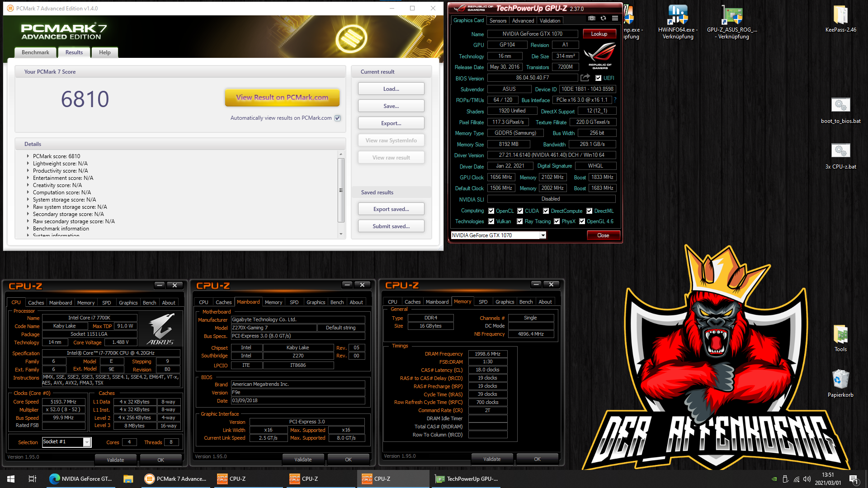Switch to the Sensors tab in GPU-Z
Image resolution: width=868 pixels, height=488 pixels.
coord(498,21)
